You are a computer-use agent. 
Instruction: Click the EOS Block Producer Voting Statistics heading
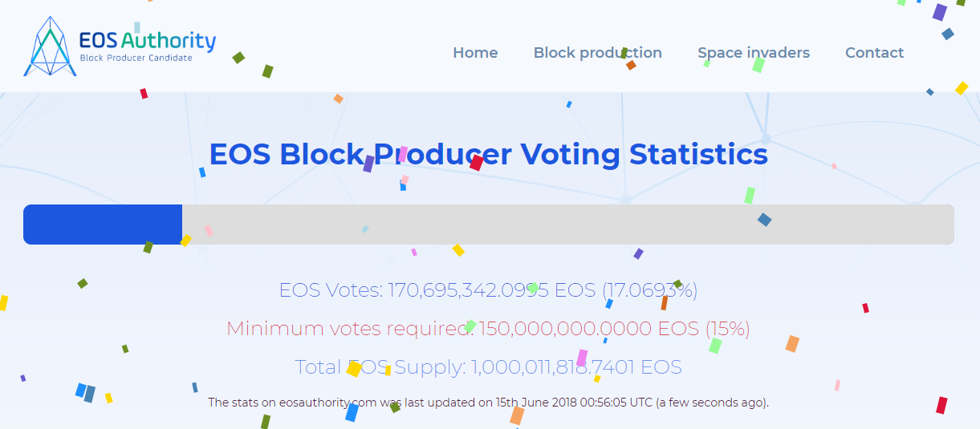[489, 154]
